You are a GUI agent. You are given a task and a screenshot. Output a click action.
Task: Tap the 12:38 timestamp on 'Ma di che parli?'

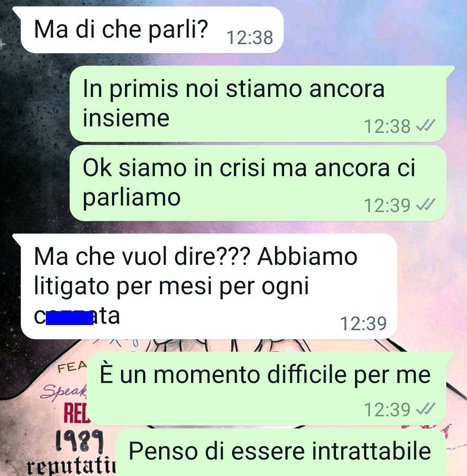point(250,38)
